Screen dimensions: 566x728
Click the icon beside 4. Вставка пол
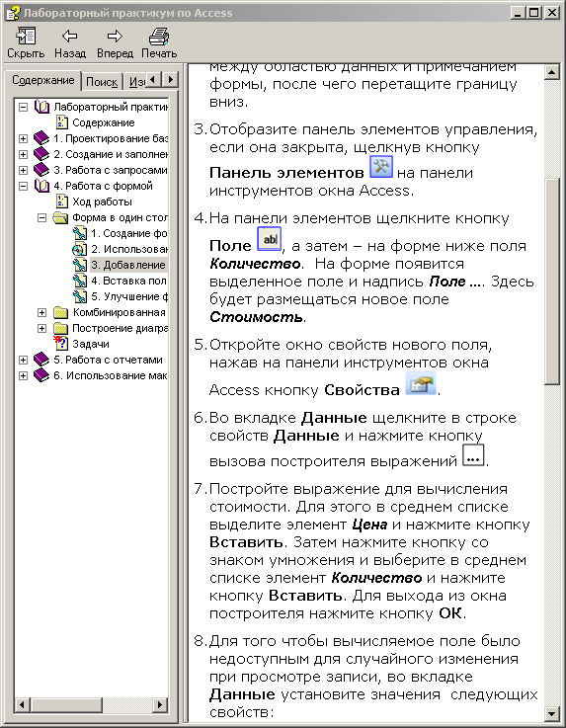tap(80, 281)
